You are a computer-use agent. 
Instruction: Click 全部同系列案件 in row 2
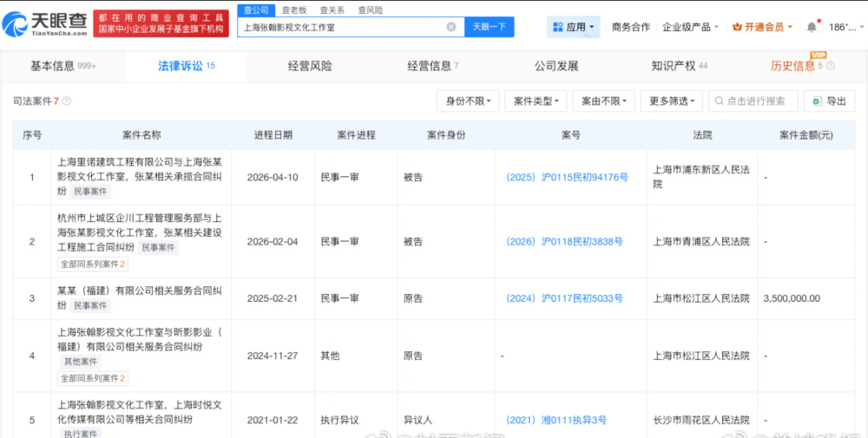93,264
